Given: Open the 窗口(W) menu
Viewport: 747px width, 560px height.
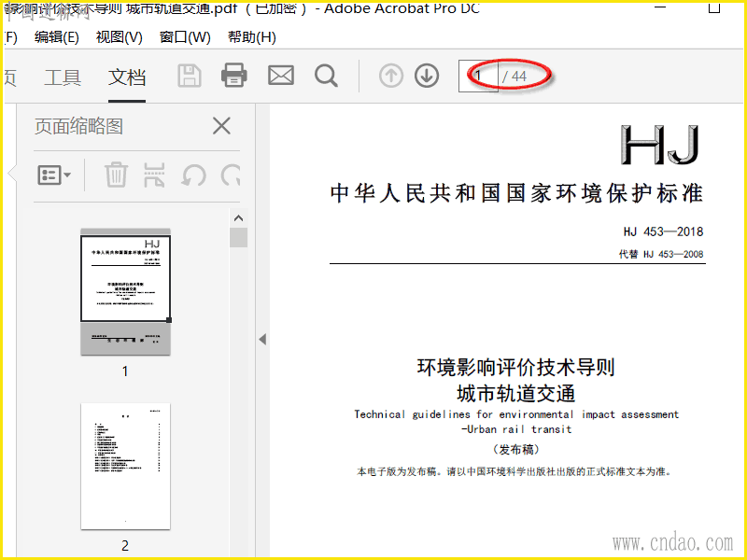Looking at the screenshot, I should (x=185, y=37).
